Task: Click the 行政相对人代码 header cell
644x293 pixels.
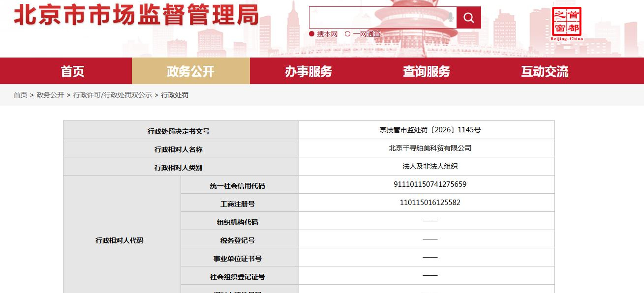Action: pyautogui.click(x=122, y=234)
